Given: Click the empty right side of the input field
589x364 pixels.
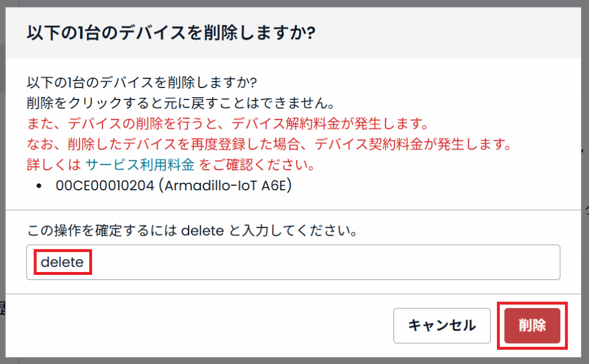Looking at the screenshot, I should 403,262.
